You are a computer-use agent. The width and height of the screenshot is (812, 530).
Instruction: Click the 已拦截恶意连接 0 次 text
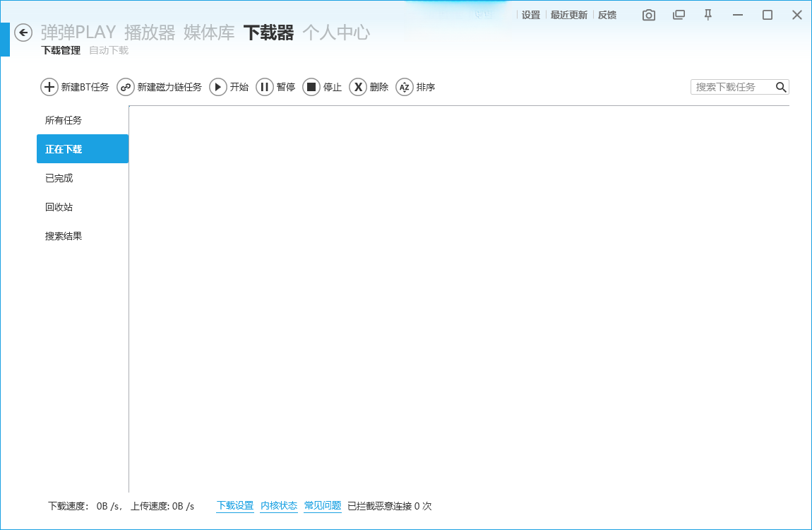click(390, 506)
